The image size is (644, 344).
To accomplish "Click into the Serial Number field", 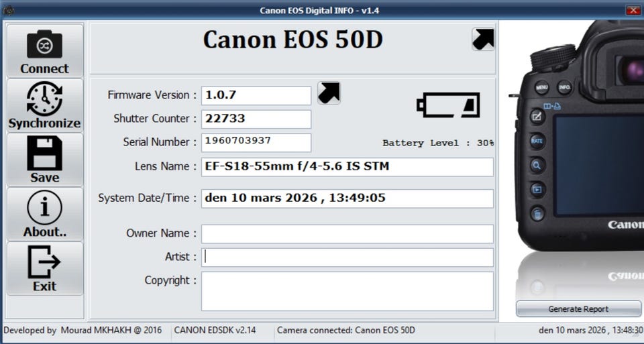I will [256, 142].
